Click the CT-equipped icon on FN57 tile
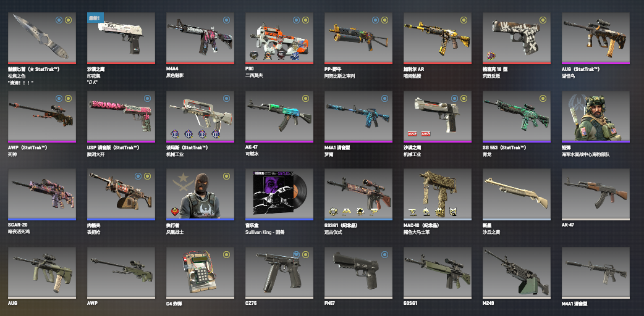This screenshot has width=644, height=316. coord(384,254)
